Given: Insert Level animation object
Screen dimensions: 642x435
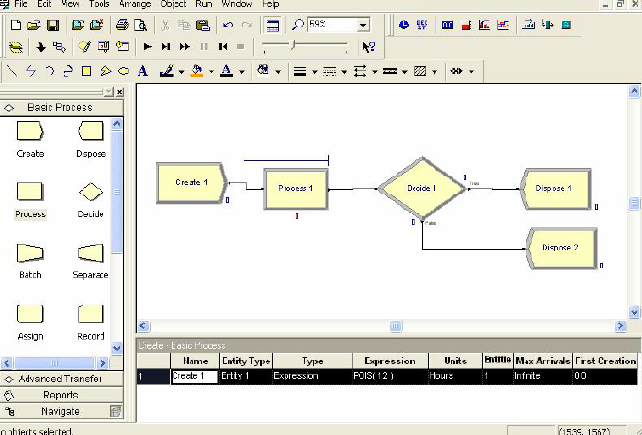Looking at the screenshot, I should click(x=466, y=25).
